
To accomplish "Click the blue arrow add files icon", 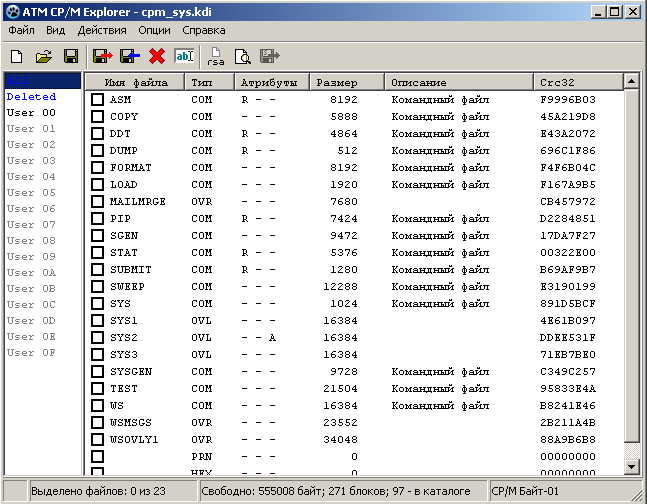I will pos(129,56).
